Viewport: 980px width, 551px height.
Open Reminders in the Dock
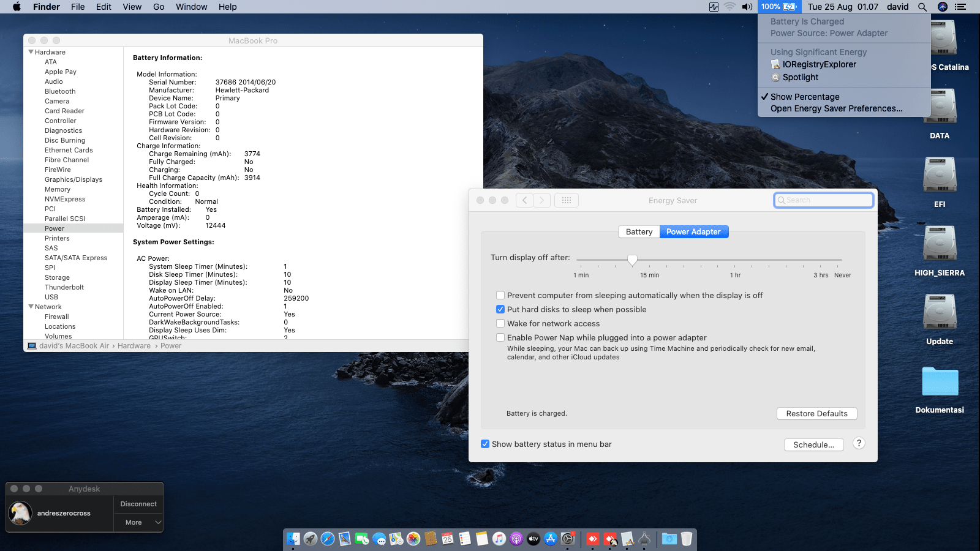465,539
